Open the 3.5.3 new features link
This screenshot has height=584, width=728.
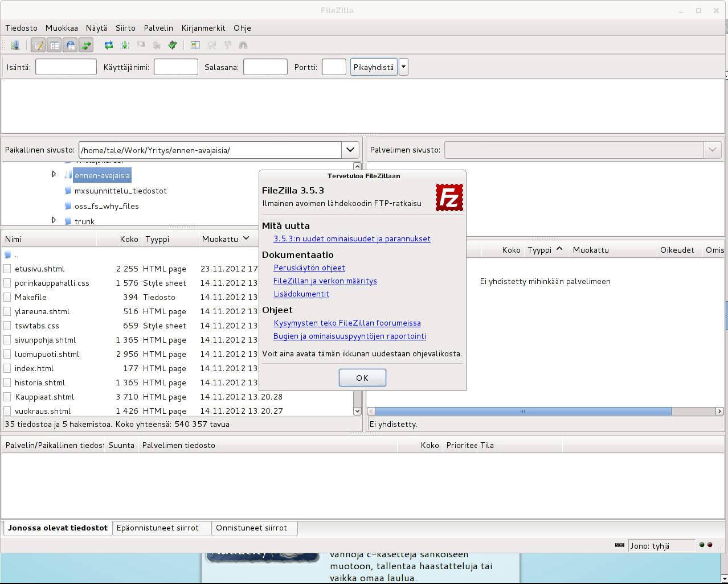tap(352, 239)
